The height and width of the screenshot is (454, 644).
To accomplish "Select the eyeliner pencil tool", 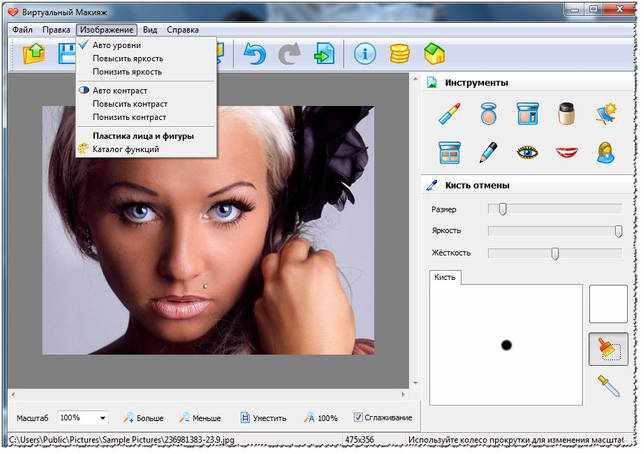I will (x=488, y=152).
